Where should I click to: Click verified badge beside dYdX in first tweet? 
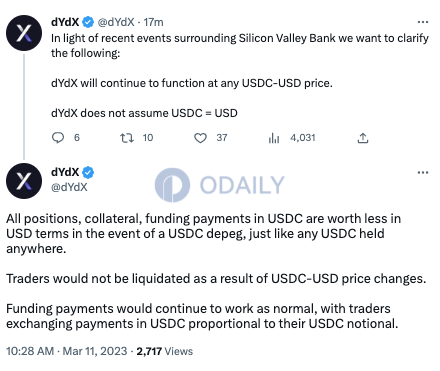coord(88,22)
